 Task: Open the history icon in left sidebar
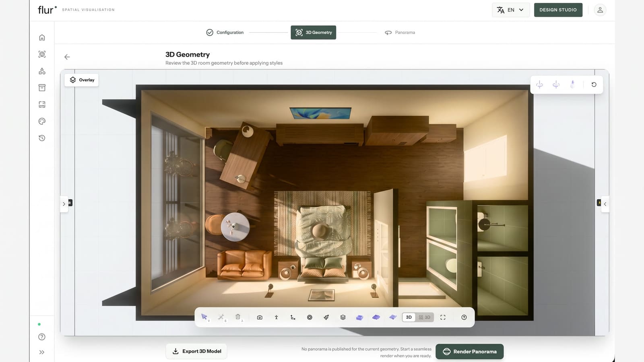42,138
